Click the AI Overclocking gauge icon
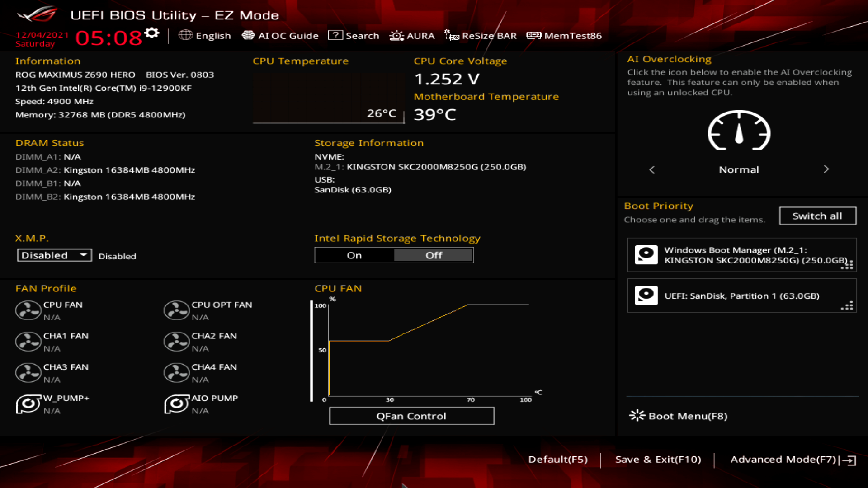This screenshot has height=488, width=868. click(739, 131)
